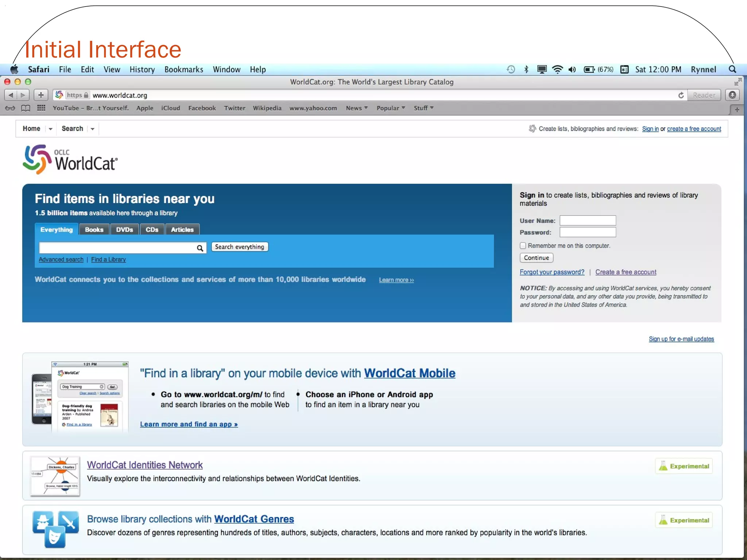Click the display mirroring icon in menu bar
The height and width of the screenshot is (560, 747).
click(542, 69)
